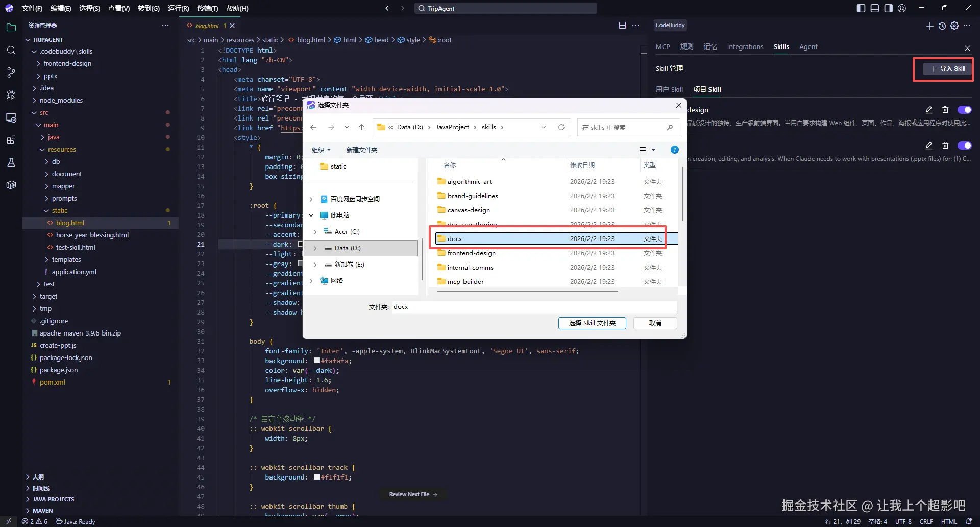This screenshot has height=527, width=980.
Task: Switch to the MCP tab
Action: (663, 46)
